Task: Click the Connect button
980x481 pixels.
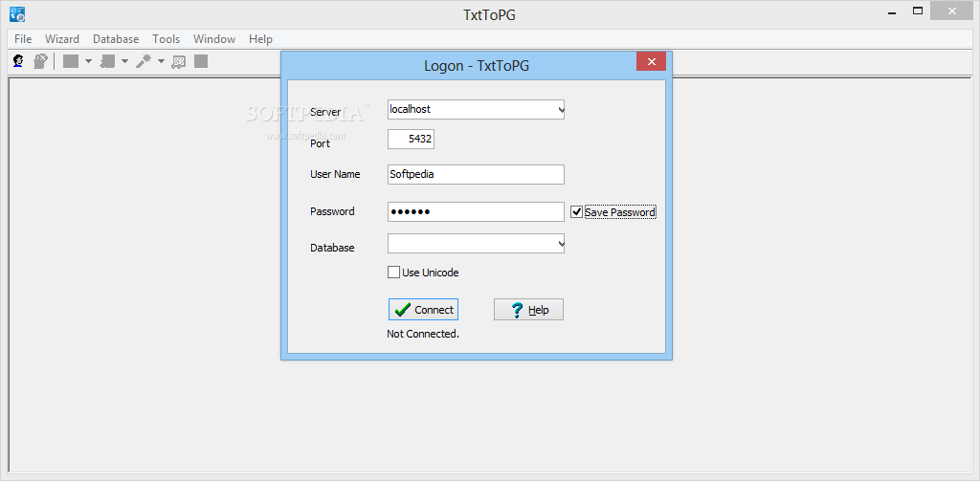Action: [423, 310]
